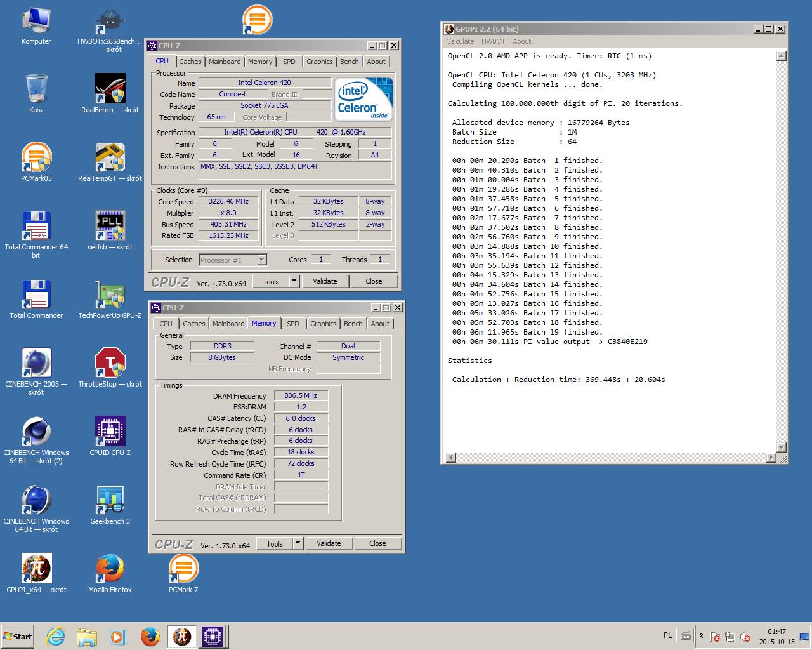812x650 pixels.
Task: Open the Komputer desktop icon
Action: pos(36,25)
